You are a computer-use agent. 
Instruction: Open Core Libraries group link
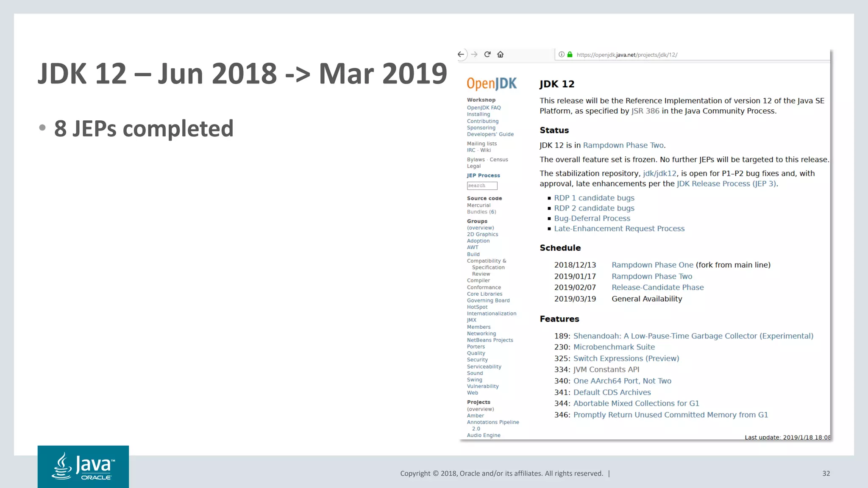(x=484, y=294)
